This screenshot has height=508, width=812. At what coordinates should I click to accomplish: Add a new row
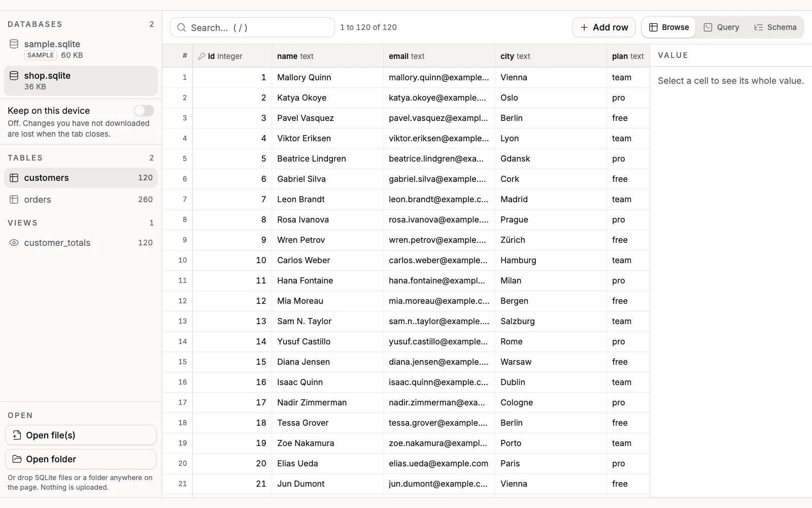(604, 27)
